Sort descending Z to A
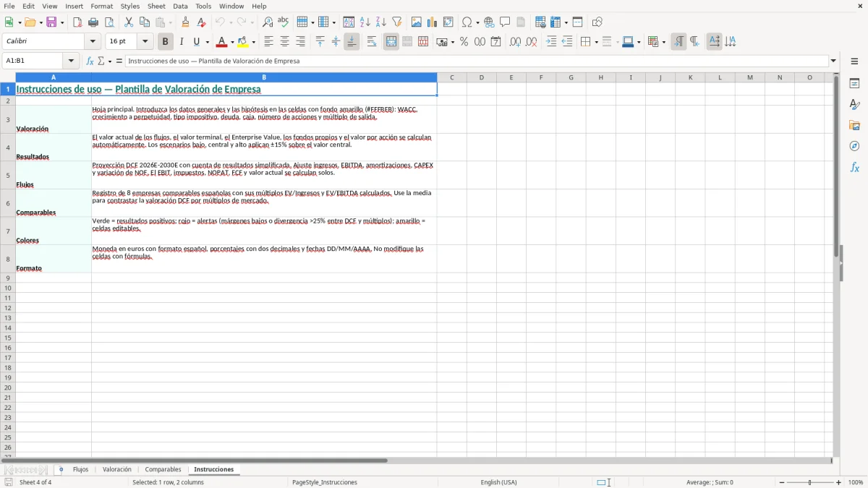The height and width of the screenshot is (488, 868). 381,22
